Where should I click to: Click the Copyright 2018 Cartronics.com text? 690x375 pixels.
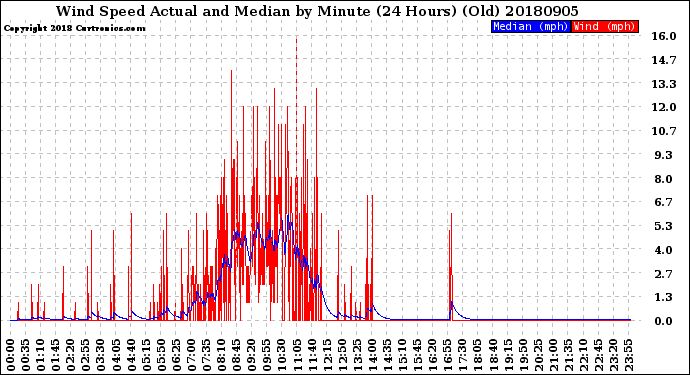point(74,28)
